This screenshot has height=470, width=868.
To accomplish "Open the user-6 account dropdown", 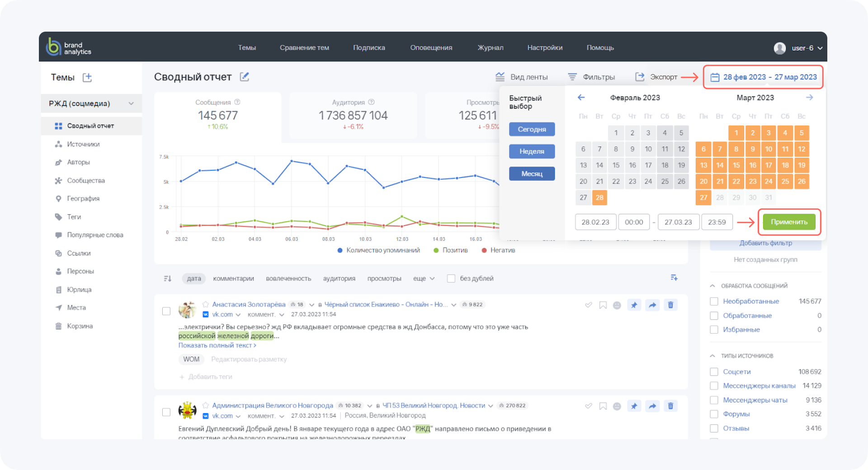I will click(820, 48).
